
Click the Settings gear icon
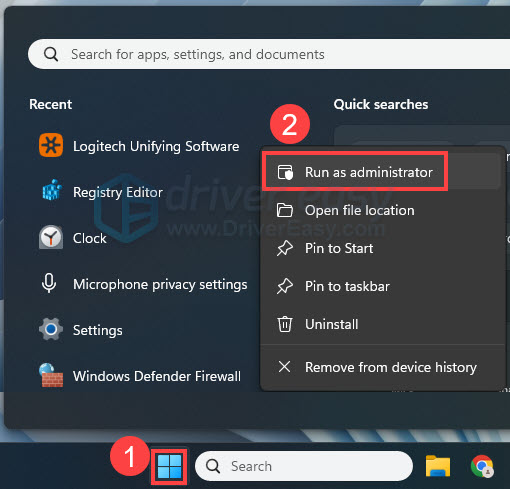point(51,329)
